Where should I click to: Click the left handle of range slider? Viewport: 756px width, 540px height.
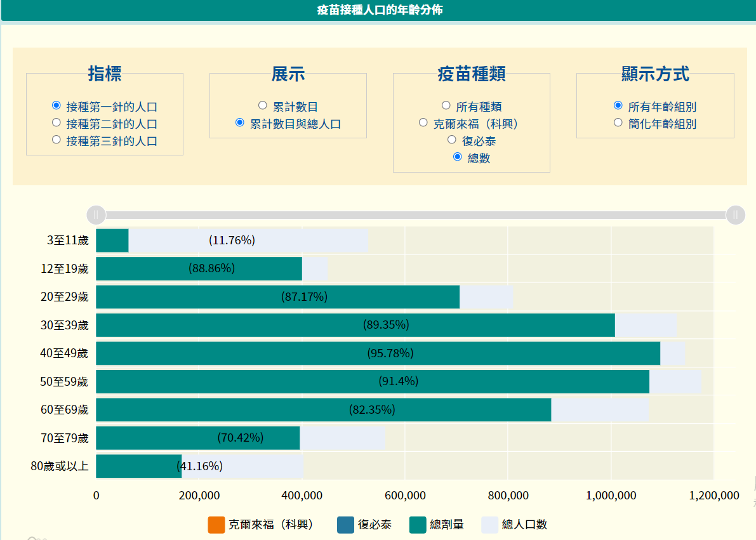click(x=95, y=215)
